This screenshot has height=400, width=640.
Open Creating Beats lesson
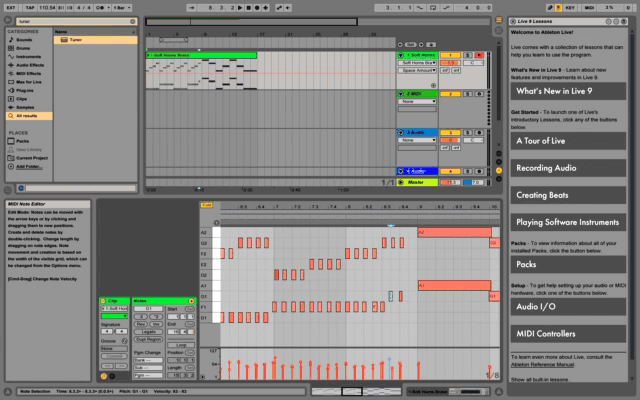click(x=568, y=195)
